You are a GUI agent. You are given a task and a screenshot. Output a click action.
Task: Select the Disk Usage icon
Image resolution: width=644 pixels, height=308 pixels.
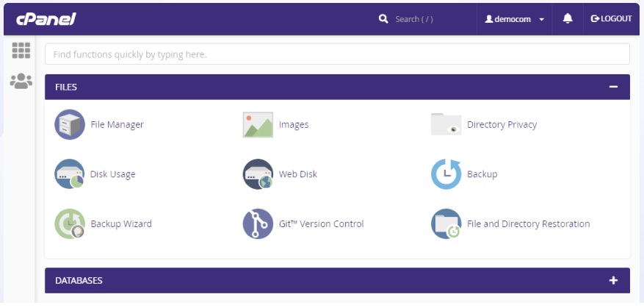point(70,174)
